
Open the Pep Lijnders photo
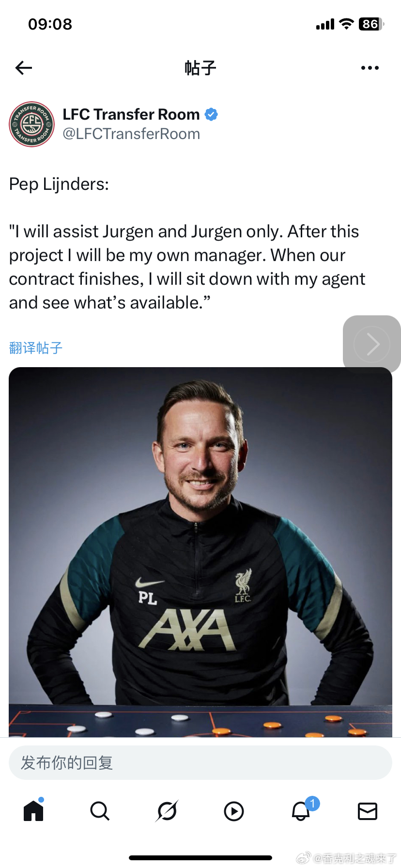[200, 552]
